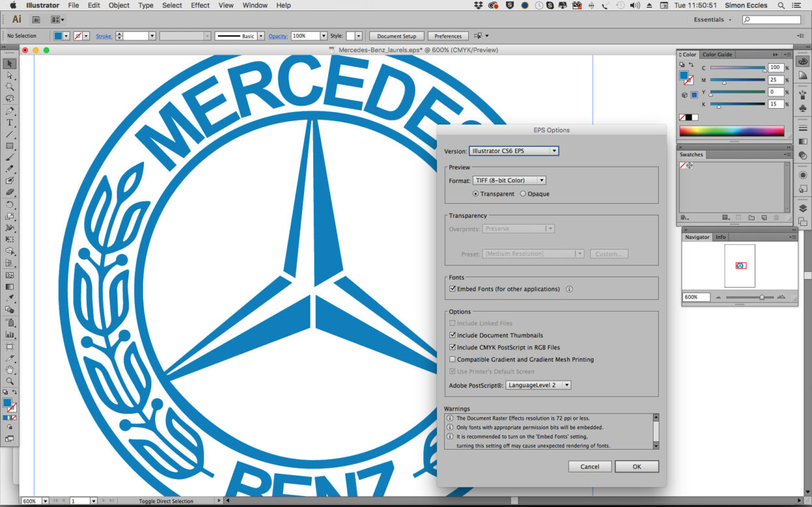Screen dimensions: 812x507
Task: Click the New Swatch icon in Swatches
Action: [764, 218]
